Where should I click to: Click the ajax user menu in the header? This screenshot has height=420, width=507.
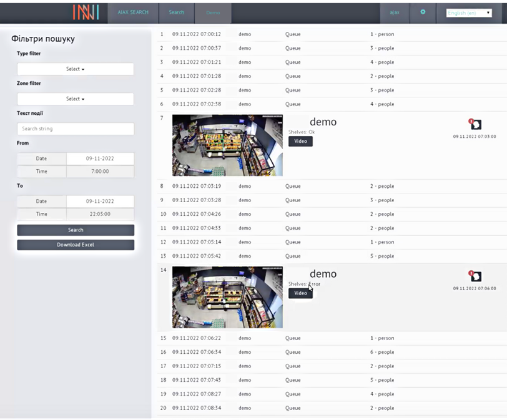point(395,12)
